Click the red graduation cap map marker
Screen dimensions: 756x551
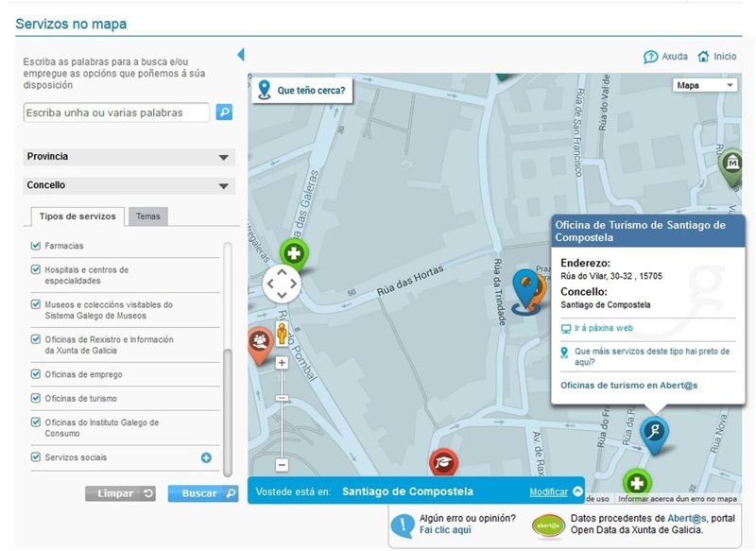[442, 462]
